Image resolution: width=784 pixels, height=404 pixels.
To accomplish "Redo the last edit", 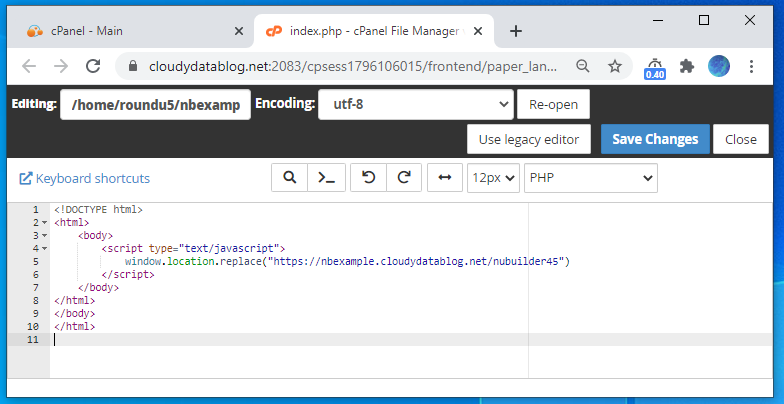I will point(404,178).
